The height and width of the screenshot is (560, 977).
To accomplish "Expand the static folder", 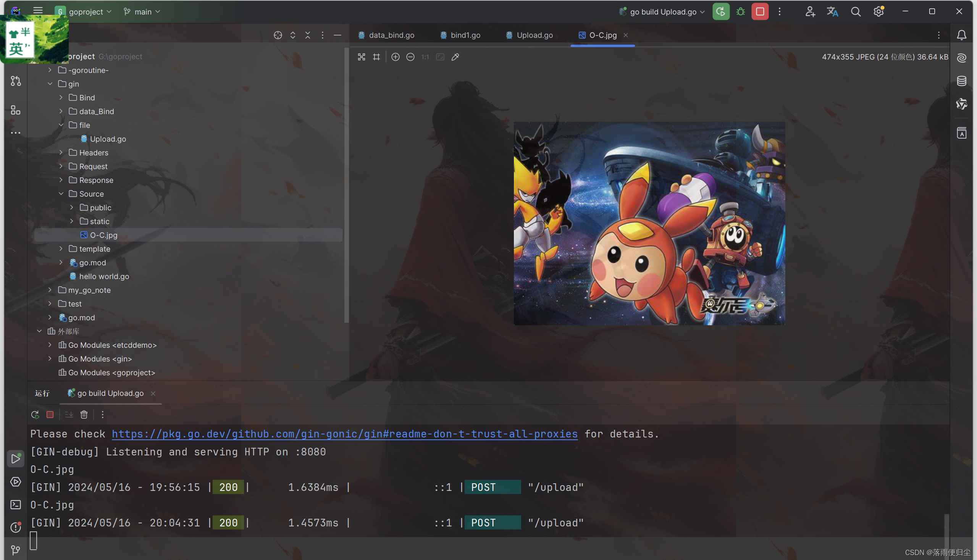I will (x=71, y=221).
